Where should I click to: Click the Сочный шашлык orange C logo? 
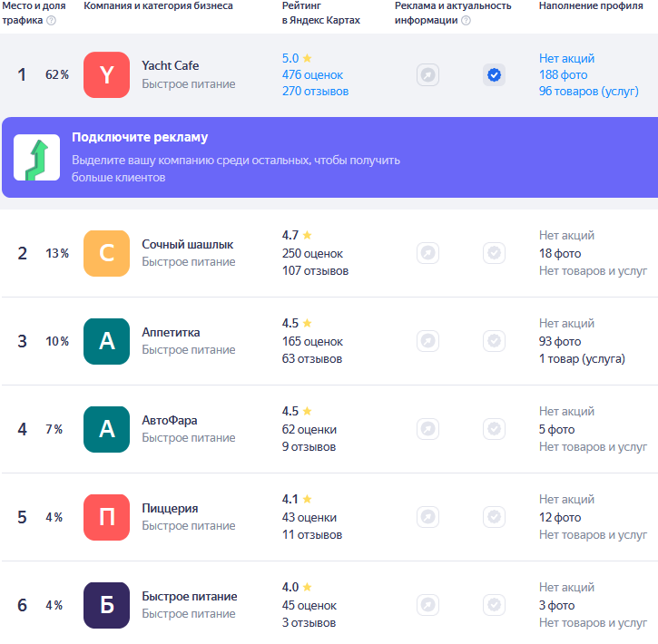[x=106, y=253]
